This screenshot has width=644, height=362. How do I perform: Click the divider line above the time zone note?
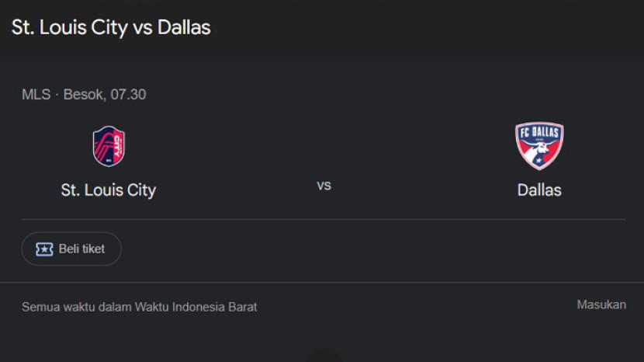click(x=324, y=282)
